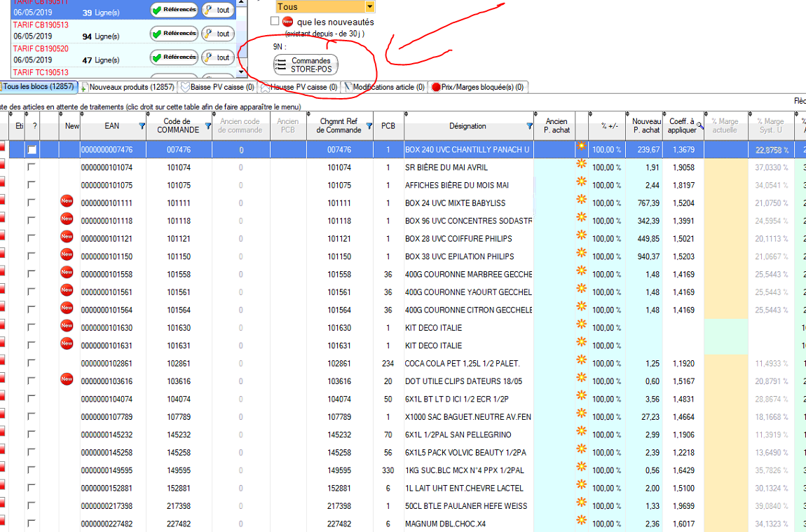The width and height of the screenshot is (806, 532).
Task: Tick the checkbox for row 101075
Action: [x=31, y=186]
